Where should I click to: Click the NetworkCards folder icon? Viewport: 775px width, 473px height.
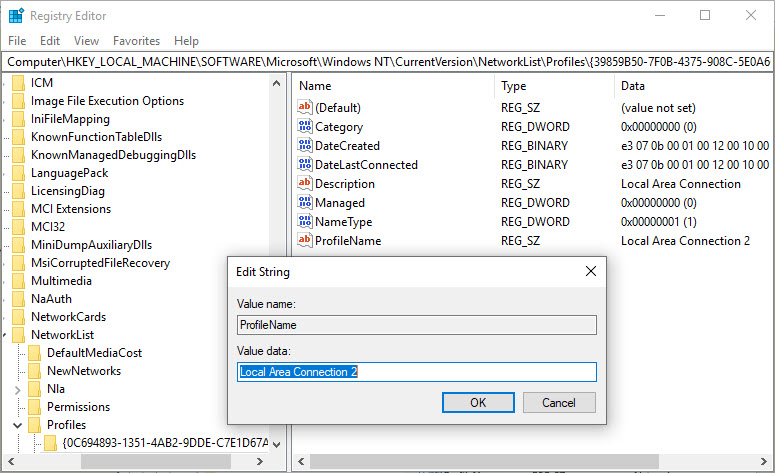(x=19, y=317)
